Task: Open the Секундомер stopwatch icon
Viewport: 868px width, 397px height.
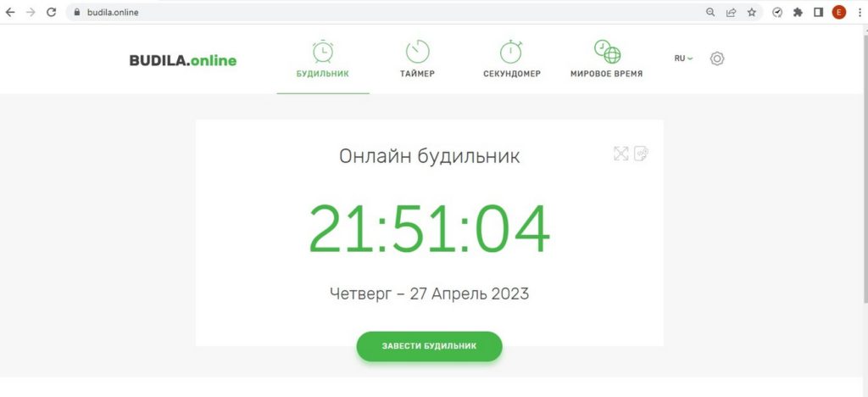Action: [x=511, y=52]
